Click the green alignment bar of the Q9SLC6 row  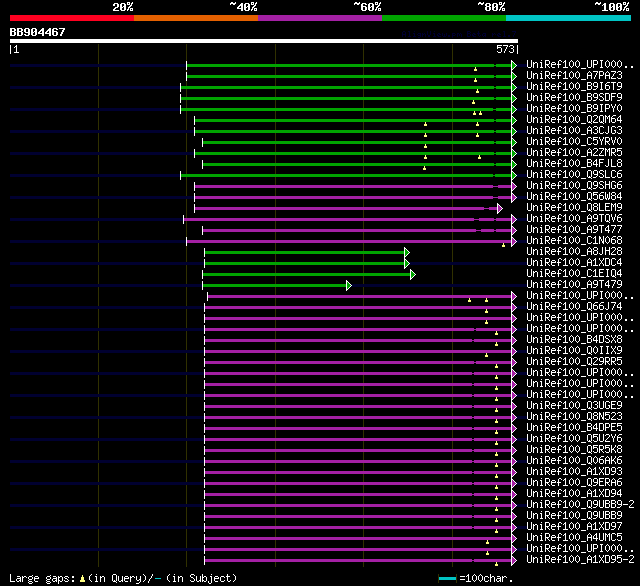tap(346, 175)
